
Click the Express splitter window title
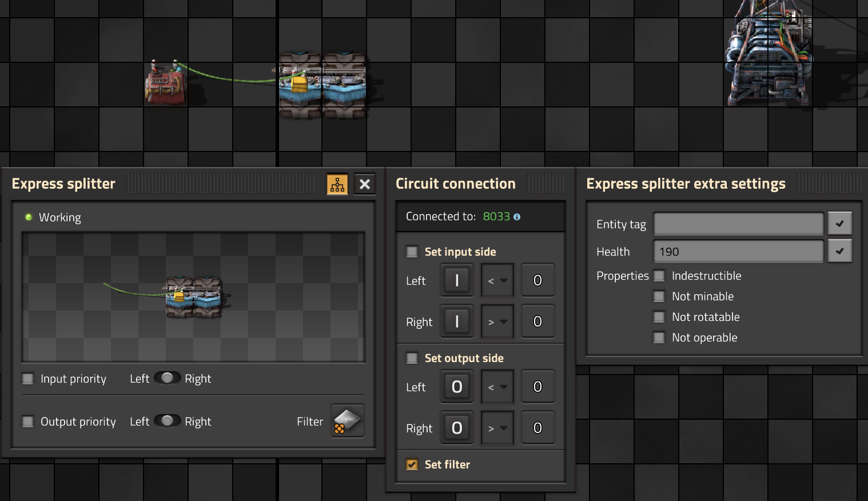pos(63,184)
